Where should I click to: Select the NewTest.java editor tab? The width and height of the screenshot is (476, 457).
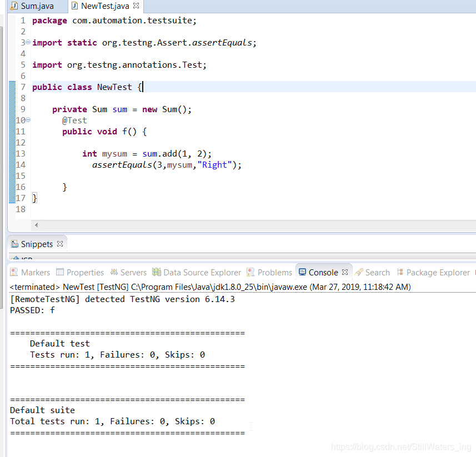coord(105,6)
